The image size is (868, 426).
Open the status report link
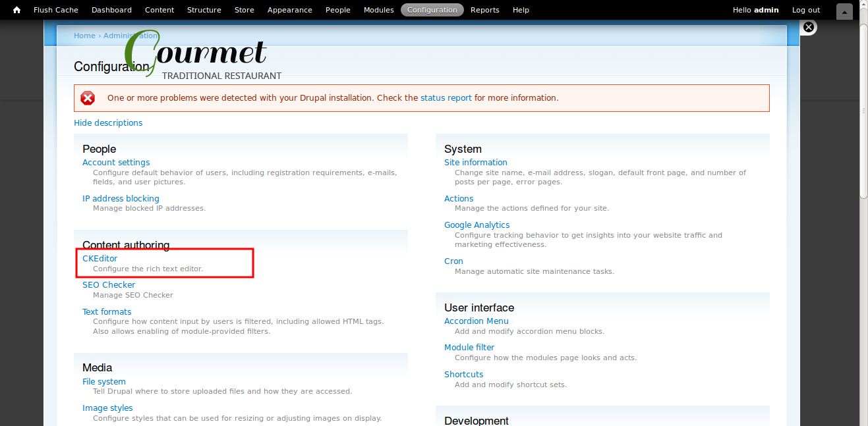click(446, 97)
